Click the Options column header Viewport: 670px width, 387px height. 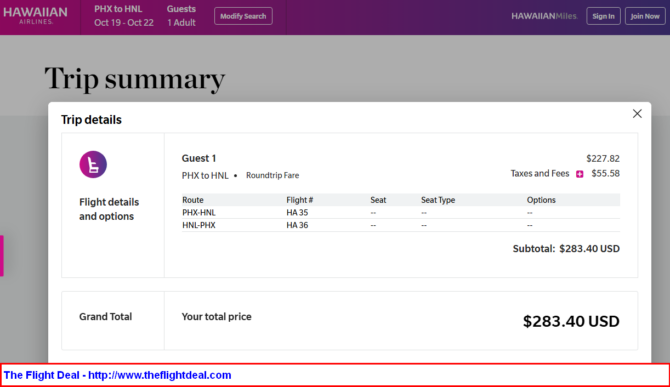(x=541, y=200)
